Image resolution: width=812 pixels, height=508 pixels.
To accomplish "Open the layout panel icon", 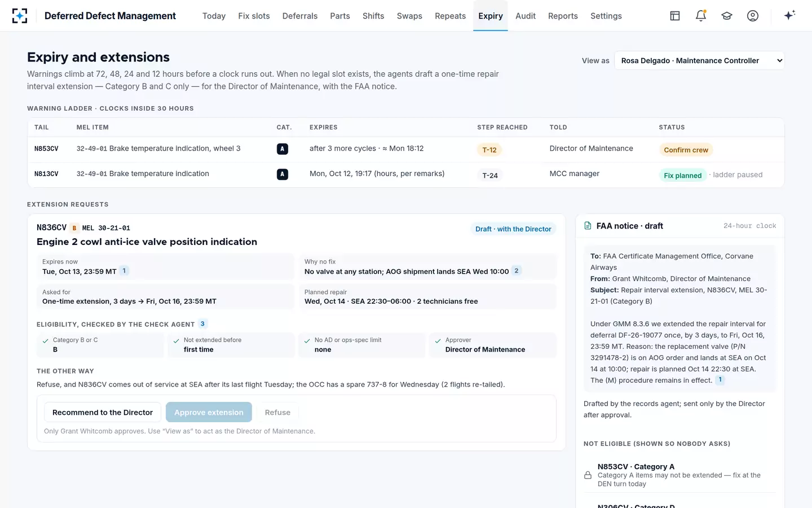I will [x=675, y=16].
